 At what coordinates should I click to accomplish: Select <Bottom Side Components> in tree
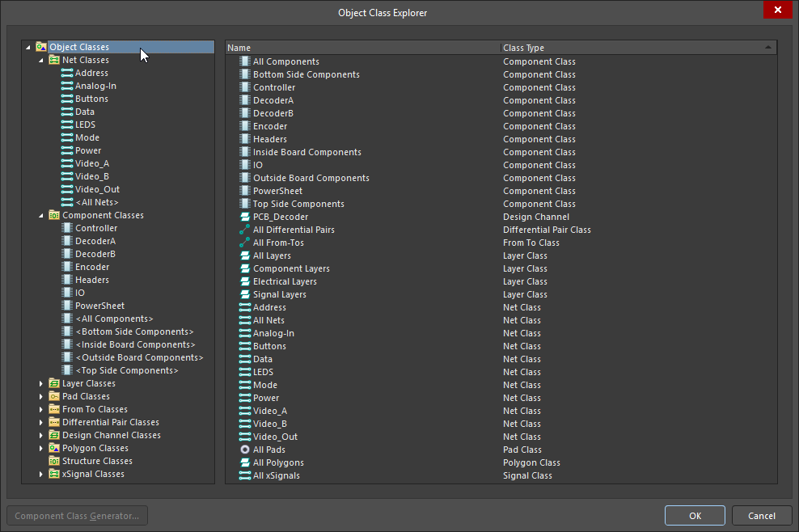click(x=134, y=331)
